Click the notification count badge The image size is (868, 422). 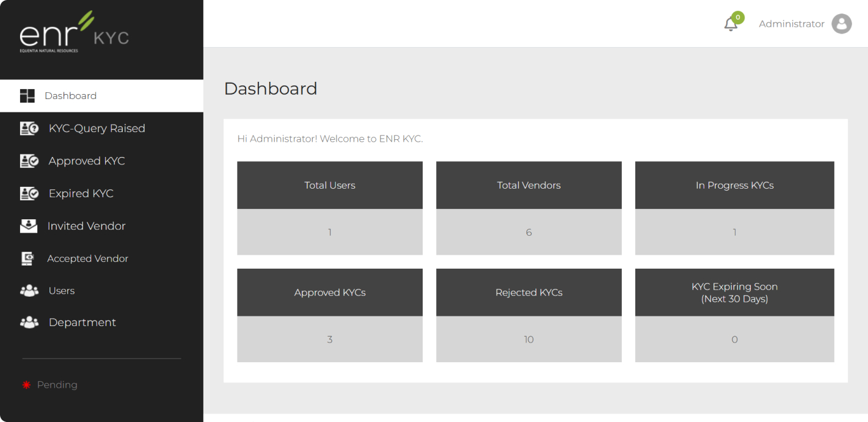738,18
